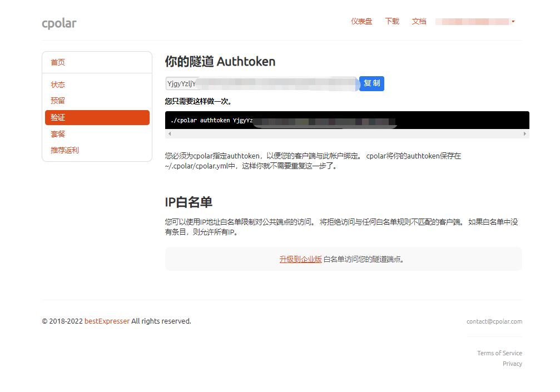Click the ./cpolar authtoken command block
This screenshot has width=560, height=392.
pos(347,120)
